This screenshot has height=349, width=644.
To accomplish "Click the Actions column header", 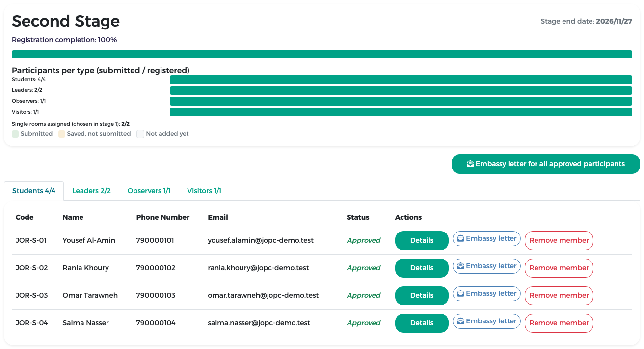I will click(x=408, y=217).
